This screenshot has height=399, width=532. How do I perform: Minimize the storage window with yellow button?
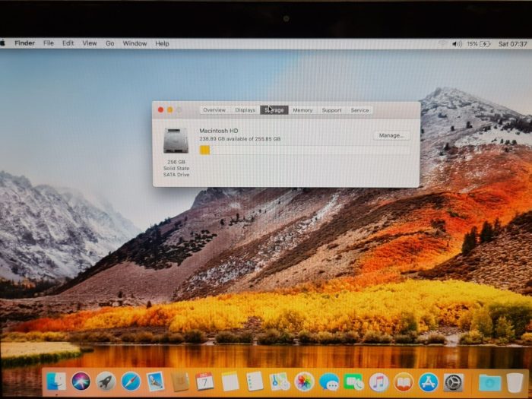[x=170, y=109]
